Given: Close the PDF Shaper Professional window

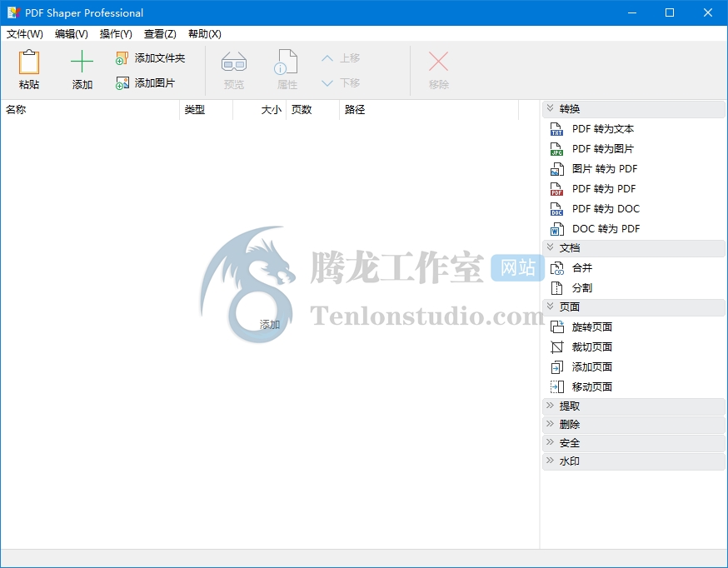Looking at the screenshot, I should point(707,13).
